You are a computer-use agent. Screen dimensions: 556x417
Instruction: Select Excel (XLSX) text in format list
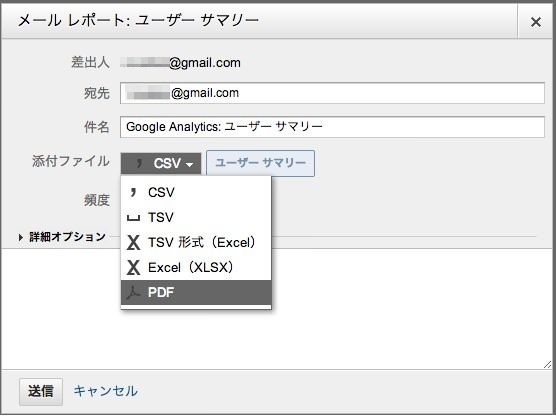(x=190, y=267)
